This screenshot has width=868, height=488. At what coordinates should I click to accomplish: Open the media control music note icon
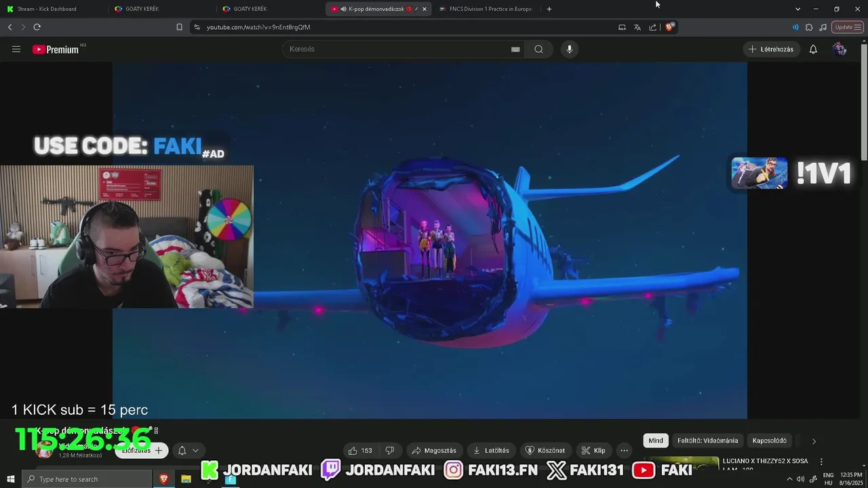tap(823, 27)
